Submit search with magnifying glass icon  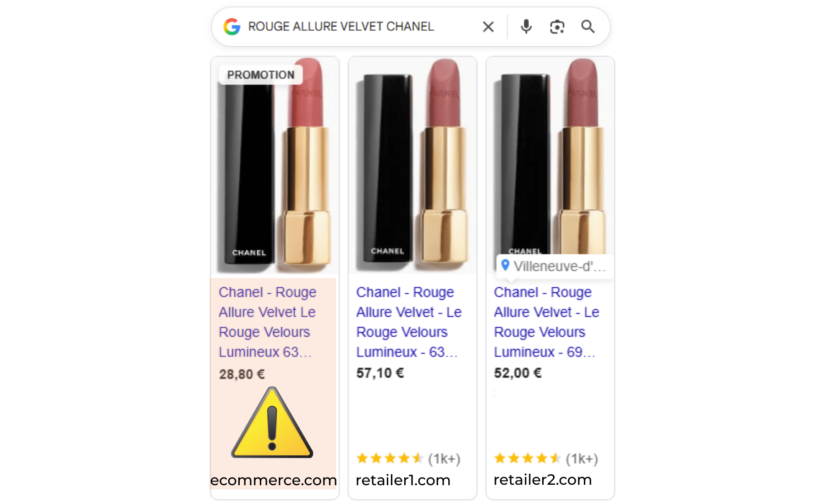[588, 27]
